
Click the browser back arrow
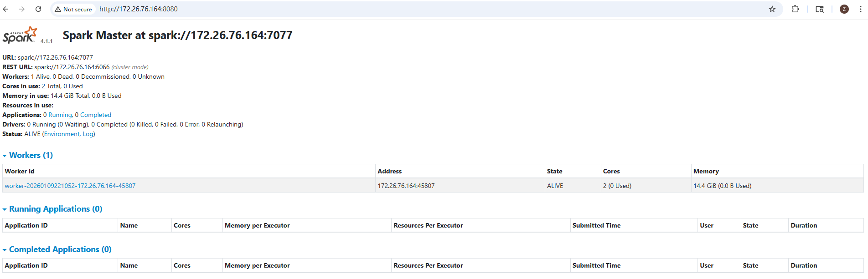tap(6, 9)
